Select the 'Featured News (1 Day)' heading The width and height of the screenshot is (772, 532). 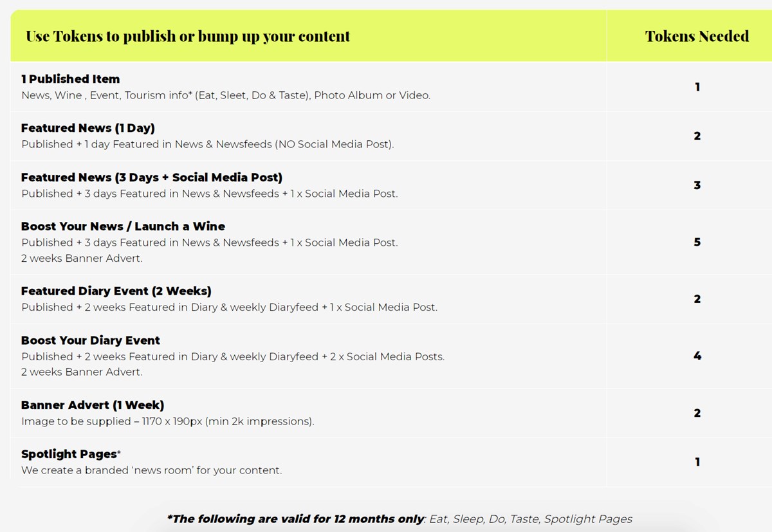(87, 128)
